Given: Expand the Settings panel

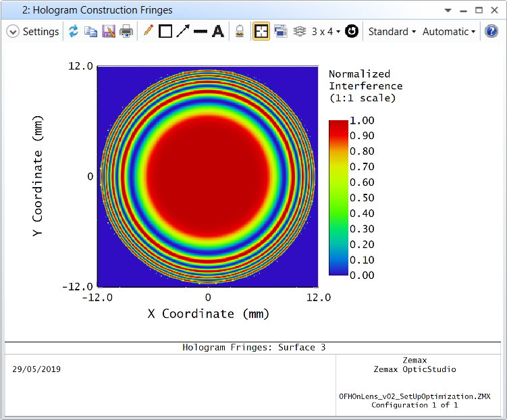Looking at the screenshot, I should [32, 31].
